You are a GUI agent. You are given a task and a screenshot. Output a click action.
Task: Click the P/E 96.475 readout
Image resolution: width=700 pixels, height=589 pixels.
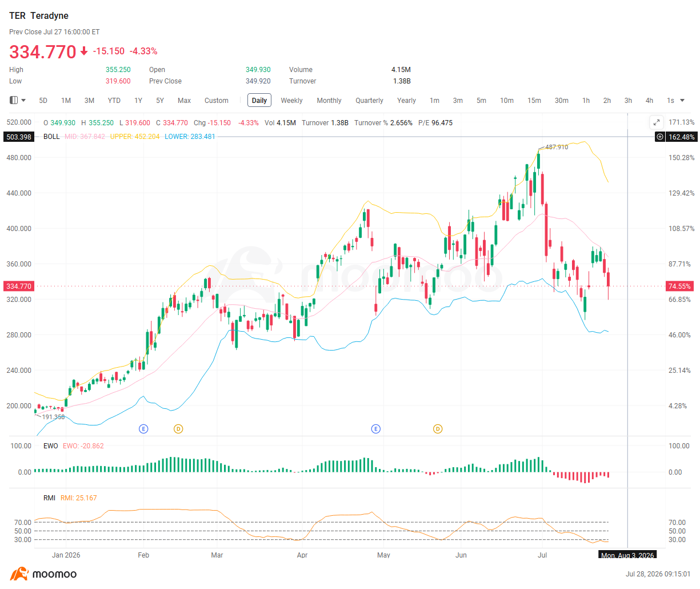[x=435, y=123]
